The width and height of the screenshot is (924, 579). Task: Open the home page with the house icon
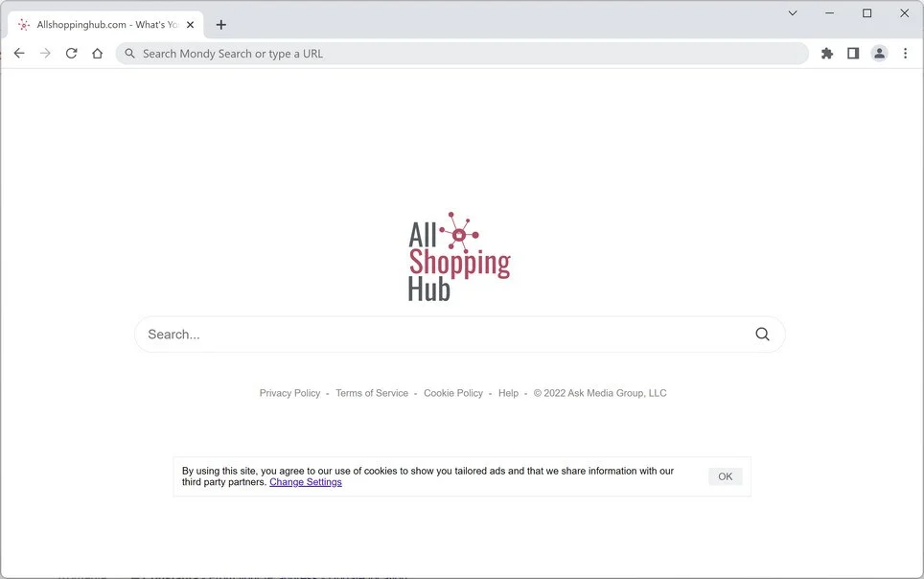coord(97,54)
